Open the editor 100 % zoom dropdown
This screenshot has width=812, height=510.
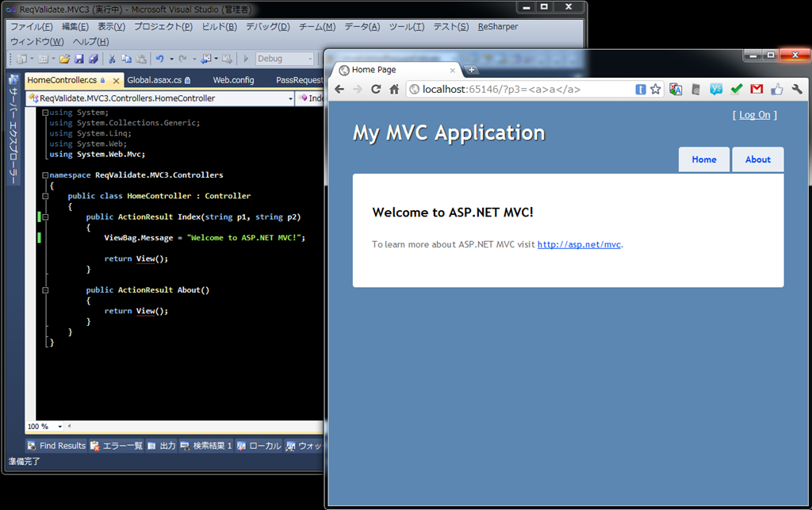point(45,426)
